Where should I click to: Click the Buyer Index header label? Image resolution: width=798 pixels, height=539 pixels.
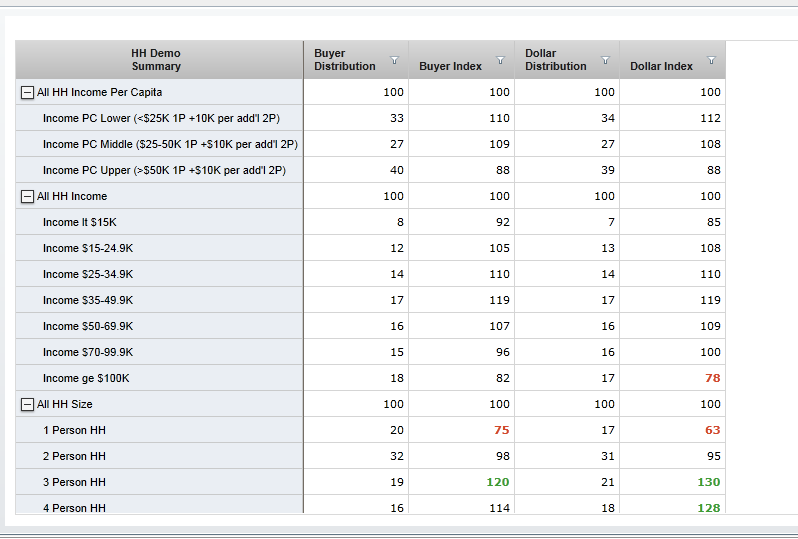450,66
